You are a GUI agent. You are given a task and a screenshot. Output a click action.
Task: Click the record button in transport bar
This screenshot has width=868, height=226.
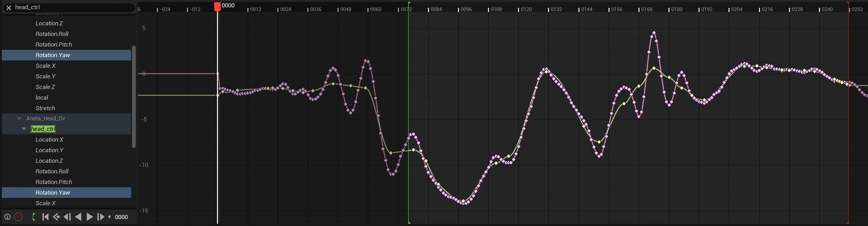click(18, 217)
